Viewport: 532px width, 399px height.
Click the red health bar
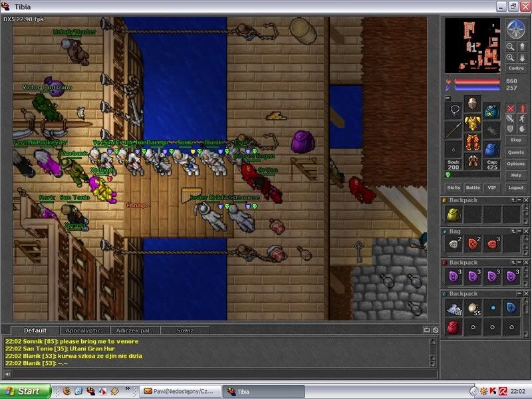tap(477, 81)
